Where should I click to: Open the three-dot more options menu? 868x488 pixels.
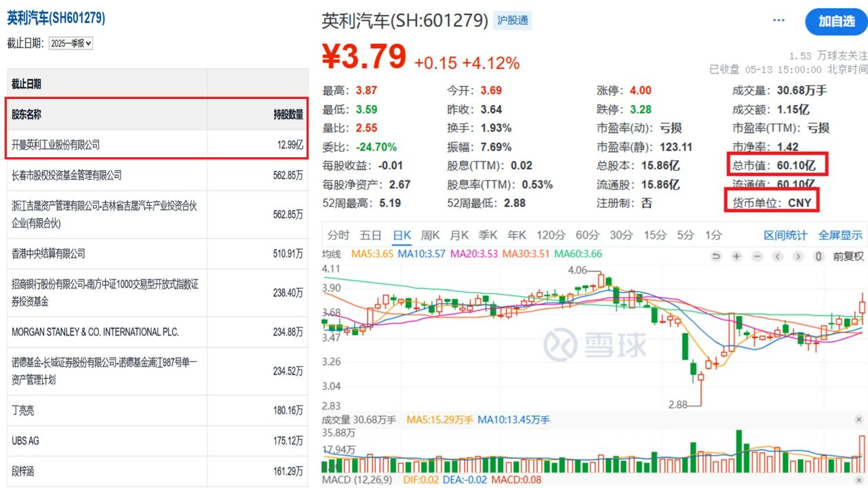[x=778, y=20]
